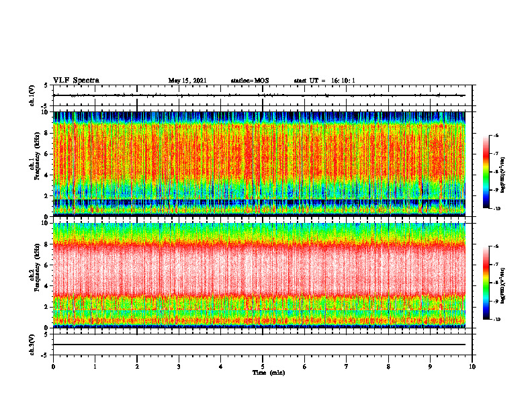Click the "Time (min)" x-axis label
Viewport: 532px width, 411px height.
269,373
